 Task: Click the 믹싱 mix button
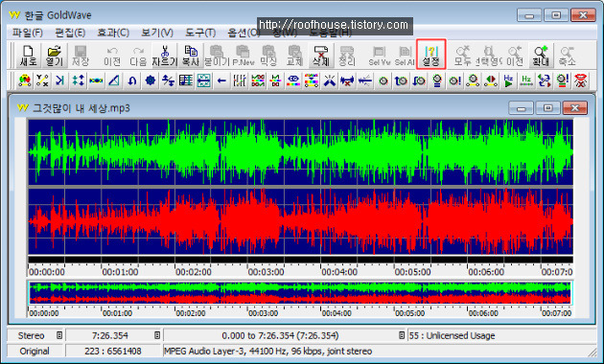coord(268,56)
